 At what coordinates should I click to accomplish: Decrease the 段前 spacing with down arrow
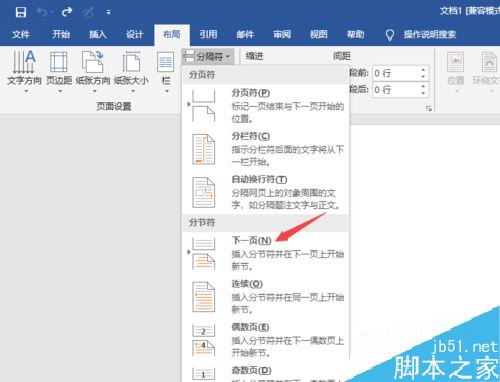[423, 77]
